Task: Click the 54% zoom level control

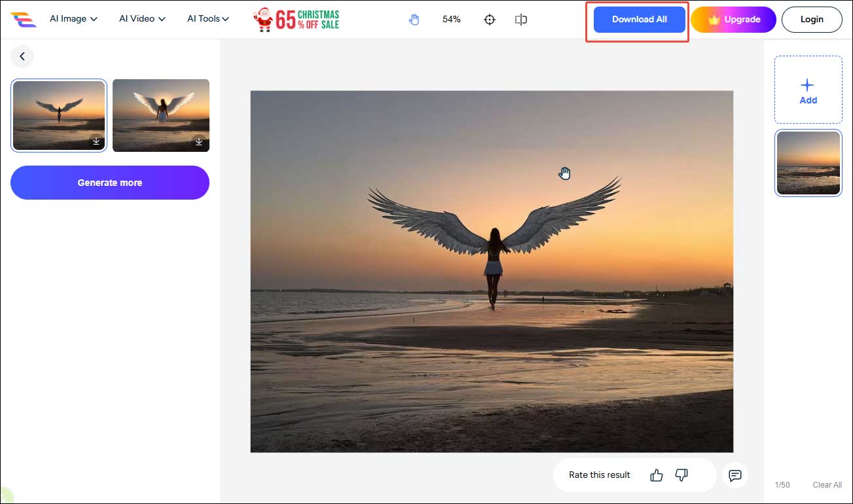Action: (x=451, y=19)
